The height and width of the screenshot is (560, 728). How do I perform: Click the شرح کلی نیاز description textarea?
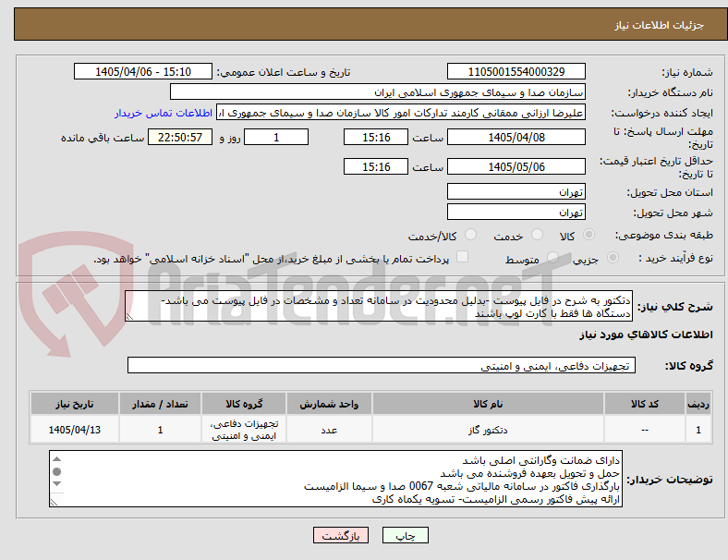[x=379, y=306]
